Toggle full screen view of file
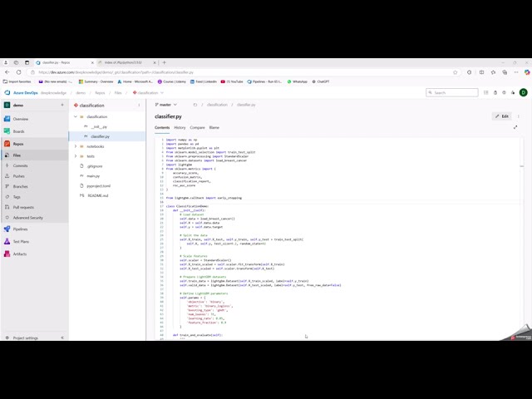The height and width of the screenshot is (399, 532). pyautogui.click(x=515, y=127)
